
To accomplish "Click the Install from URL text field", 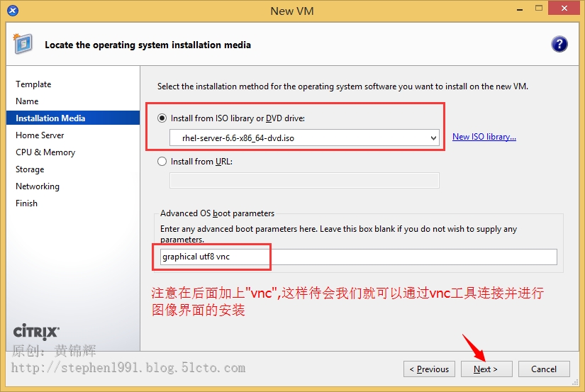I will (x=304, y=181).
